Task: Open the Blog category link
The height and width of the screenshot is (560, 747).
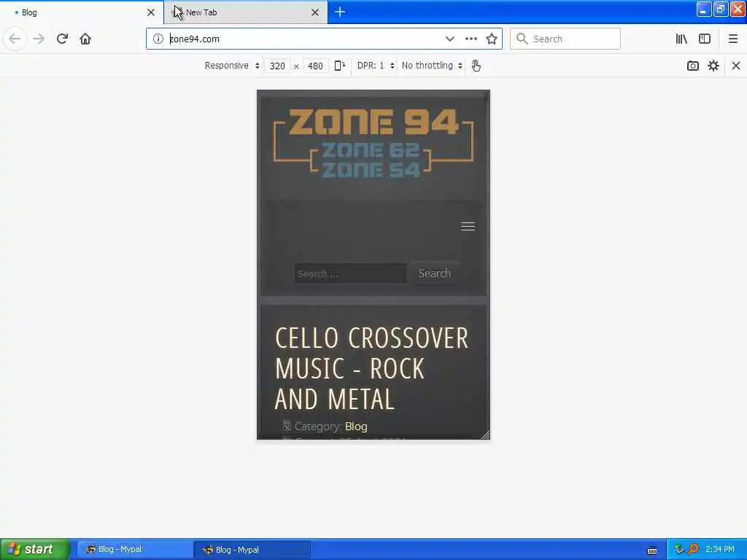Action: [356, 426]
